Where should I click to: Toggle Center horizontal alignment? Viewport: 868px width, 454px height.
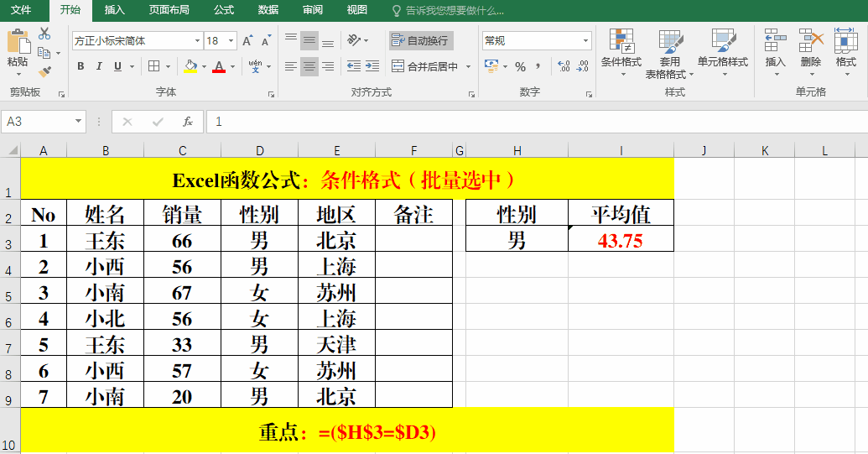tap(309, 66)
